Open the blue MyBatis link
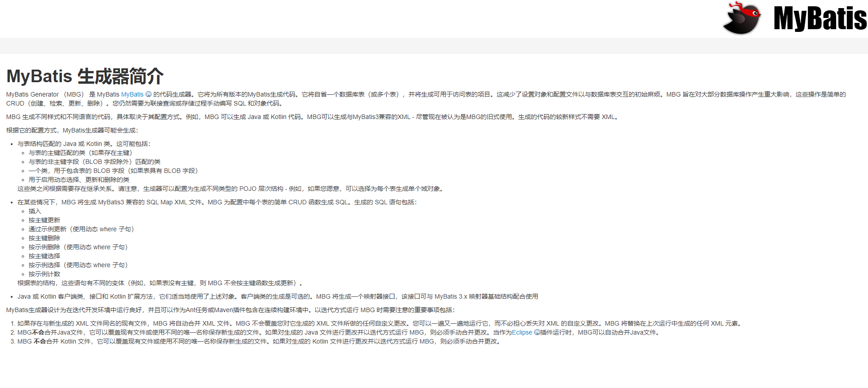Screen dimensions: 868x388 coord(132,94)
